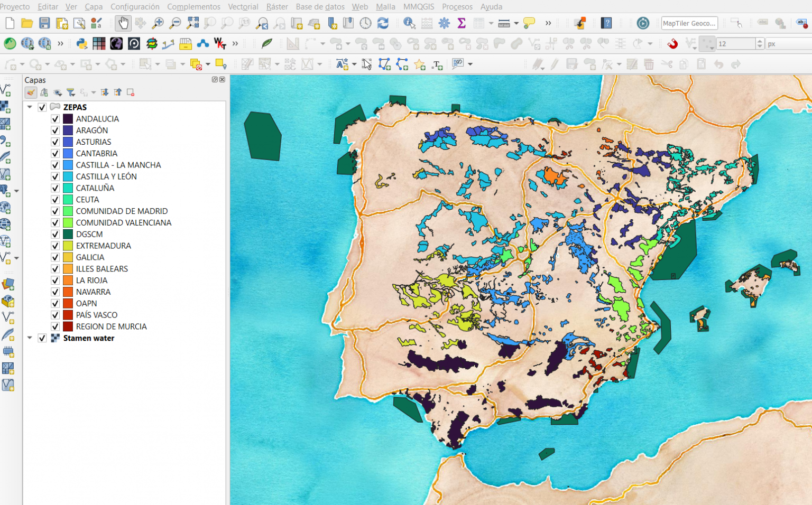The width and height of the screenshot is (812, 505).
Task: Activate the Identify Features tool
Action: point(408,23)
